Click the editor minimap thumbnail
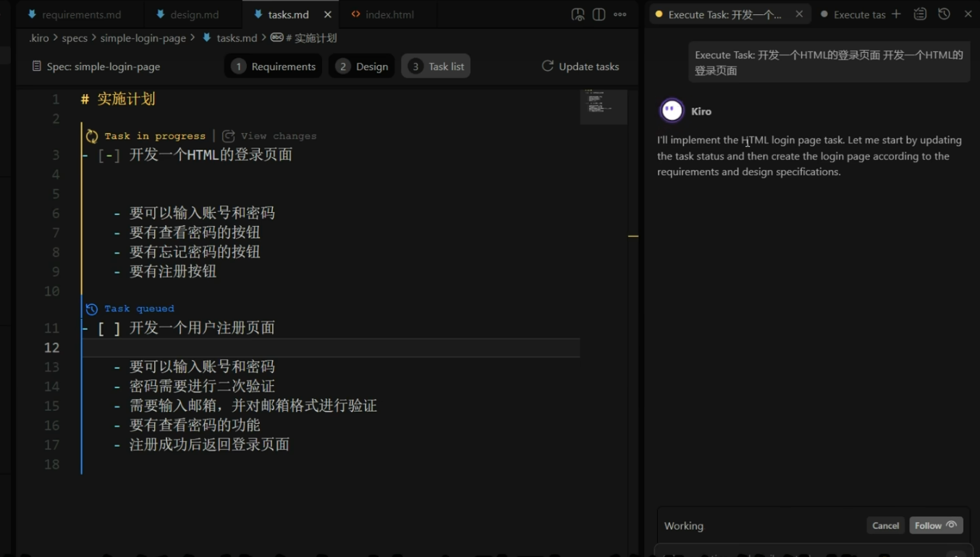 coord(603,106)
